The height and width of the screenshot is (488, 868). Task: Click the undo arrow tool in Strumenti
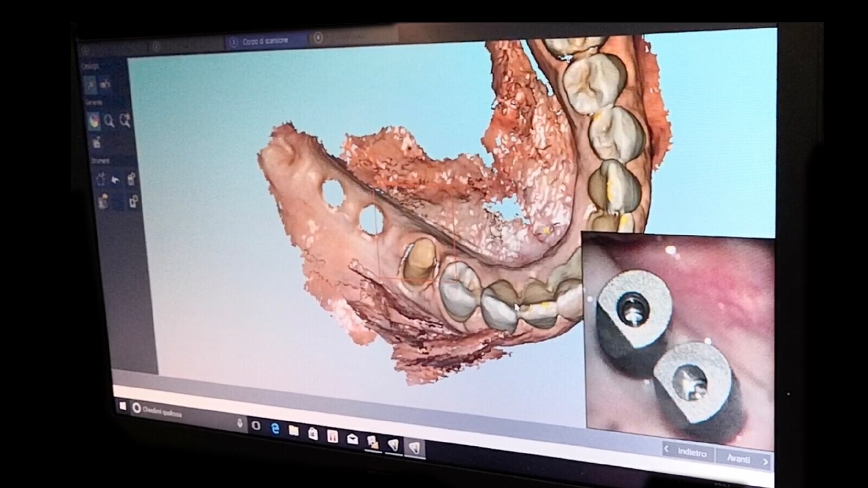click(116, 179)
